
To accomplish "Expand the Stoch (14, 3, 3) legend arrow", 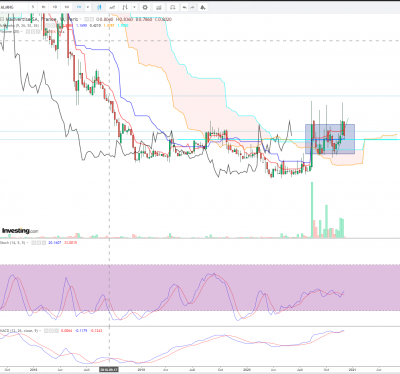I will point(27,243).
